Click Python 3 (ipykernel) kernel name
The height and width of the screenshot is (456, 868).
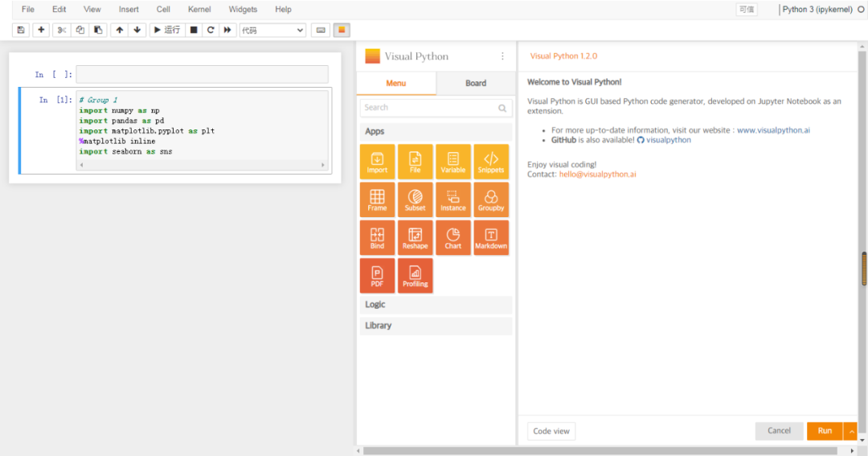817,10
